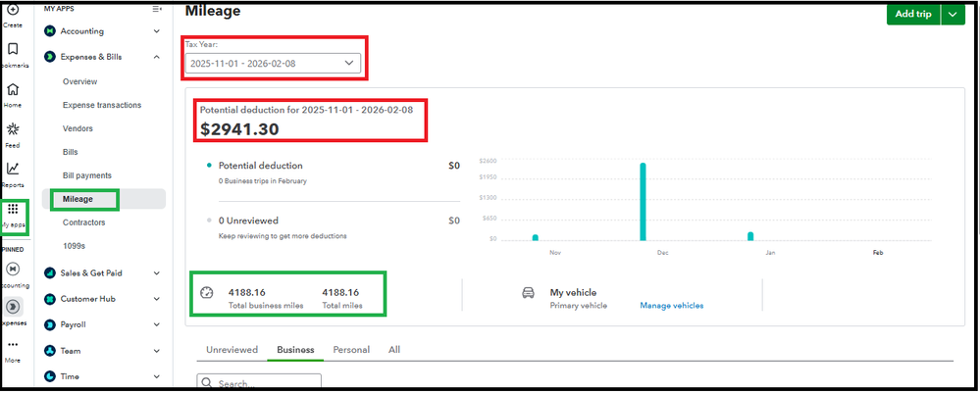Click the Customer Hub logo icon

[x=49, y=299]
